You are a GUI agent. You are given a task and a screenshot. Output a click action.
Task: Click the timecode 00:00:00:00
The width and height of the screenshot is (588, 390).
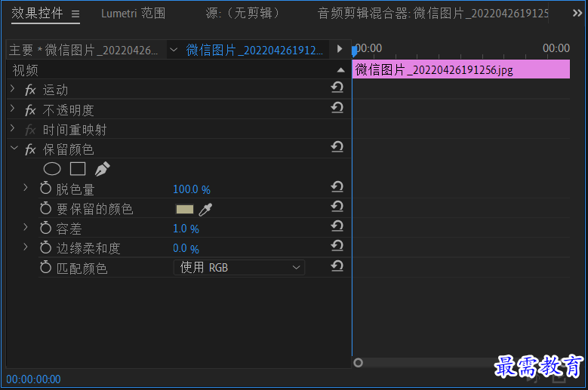point(33,379)
